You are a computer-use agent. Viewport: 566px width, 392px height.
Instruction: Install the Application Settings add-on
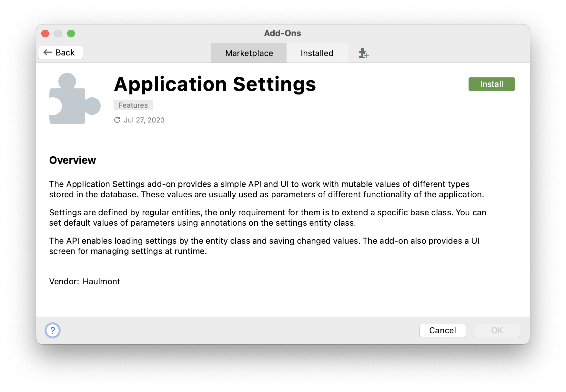491,84
